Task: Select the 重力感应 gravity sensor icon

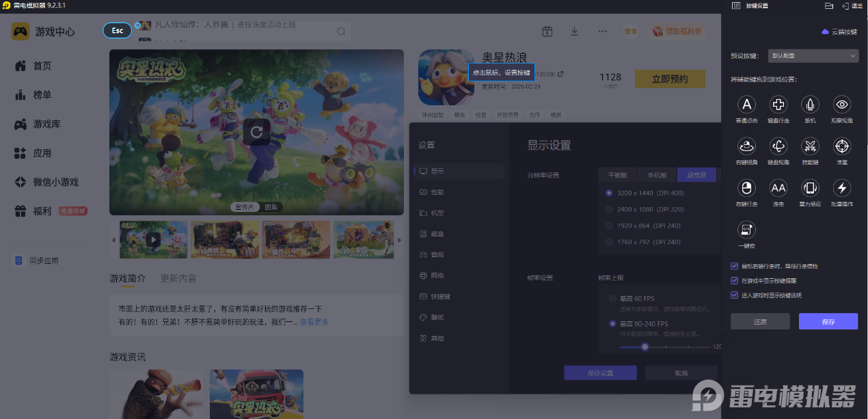Action: tap(810, 188)
